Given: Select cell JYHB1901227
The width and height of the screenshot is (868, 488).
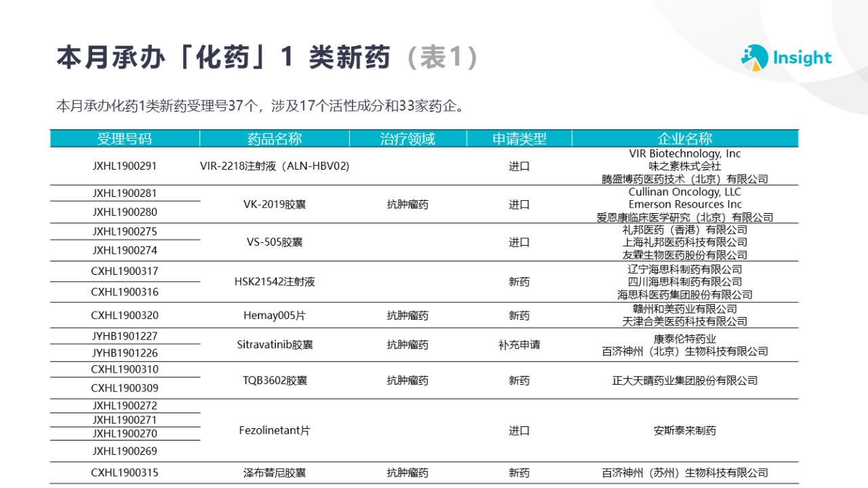Looking at the screenshot, I should (x=125, y=336).
